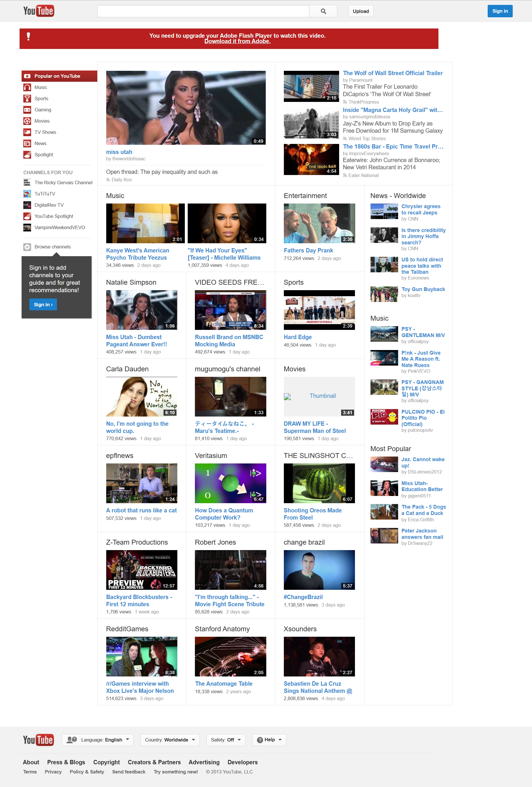Open TV Shows icon in sidebar
The height and width of the screenshot is (787, 532).
(x=27, y=132)
